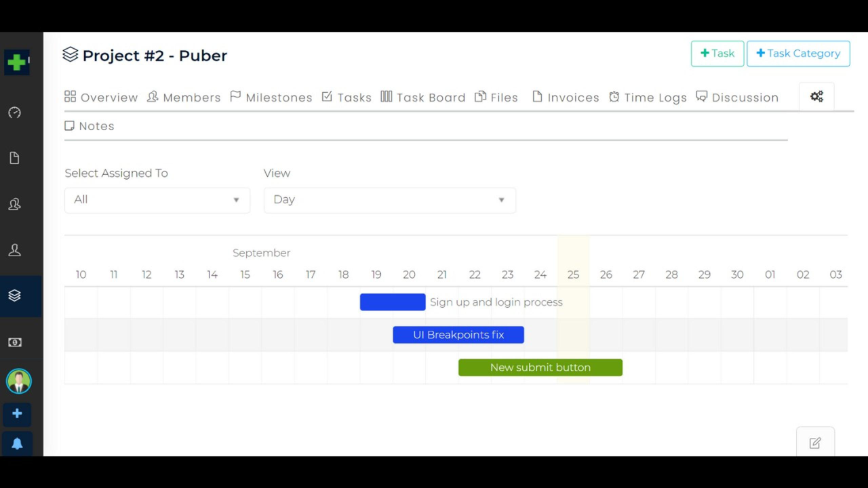Click the UI Breakpoints fix task bar
The image size is (868, 488).
458,335
